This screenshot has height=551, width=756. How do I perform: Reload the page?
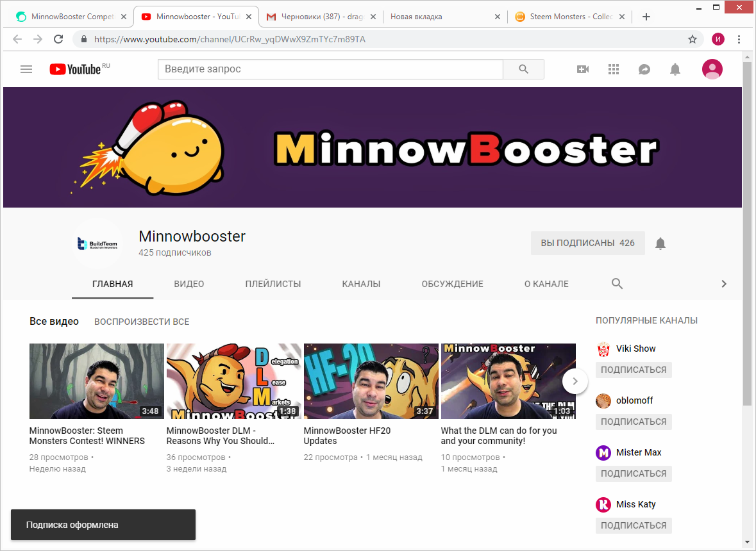(58, 39)
